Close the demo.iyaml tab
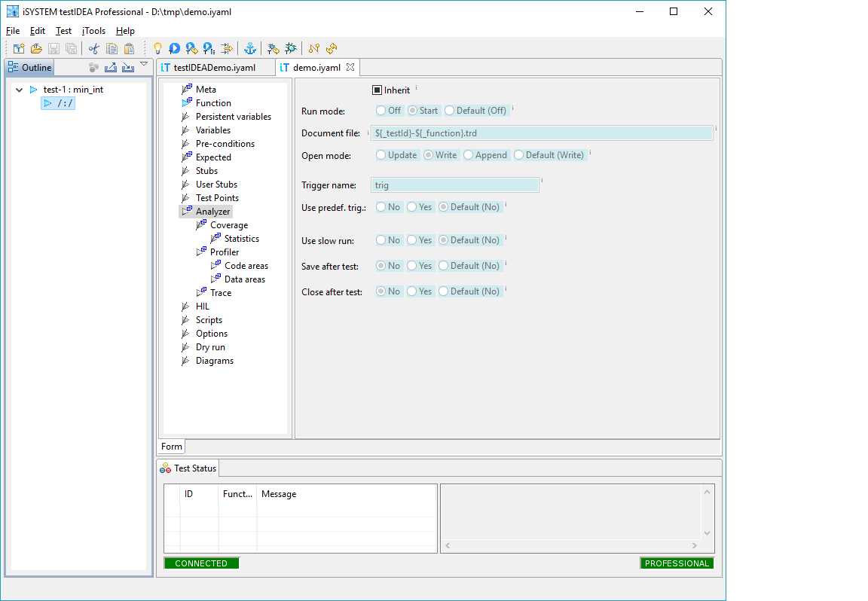 pyautogui.click(x=350, y=67)
